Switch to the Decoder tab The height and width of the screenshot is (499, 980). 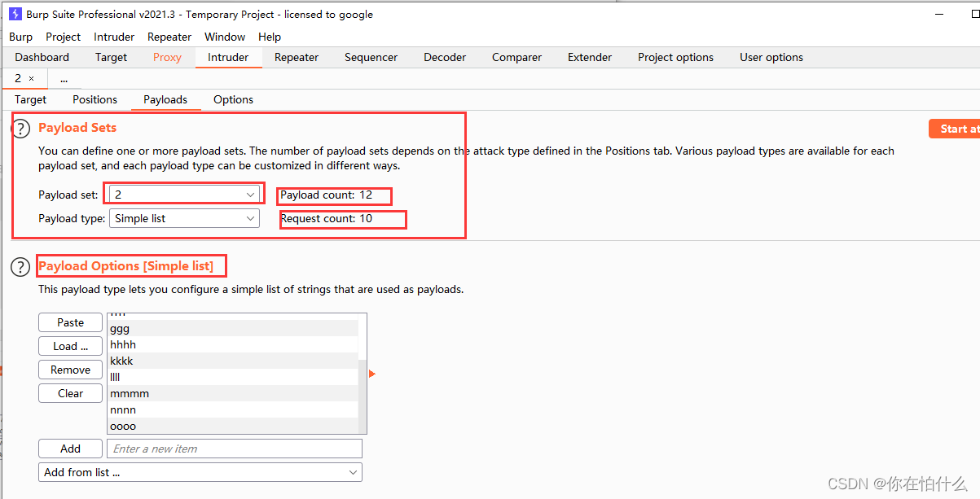pyautogui.click(x=445, y=57)
